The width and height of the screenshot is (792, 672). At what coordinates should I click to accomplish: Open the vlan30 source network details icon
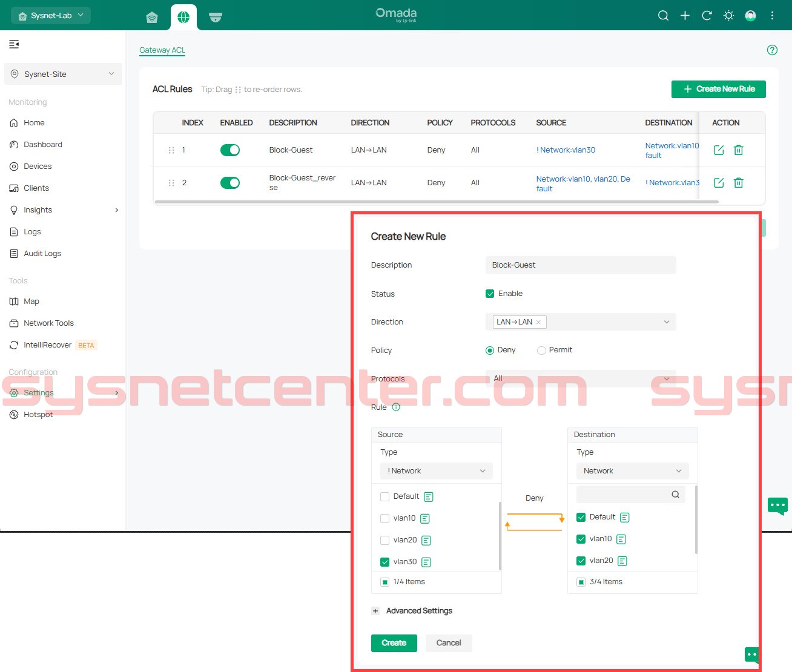click(426, 562)
